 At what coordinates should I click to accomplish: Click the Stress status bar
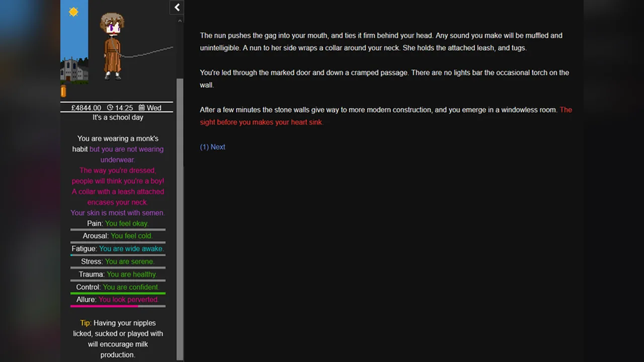(x=118, y=267)
